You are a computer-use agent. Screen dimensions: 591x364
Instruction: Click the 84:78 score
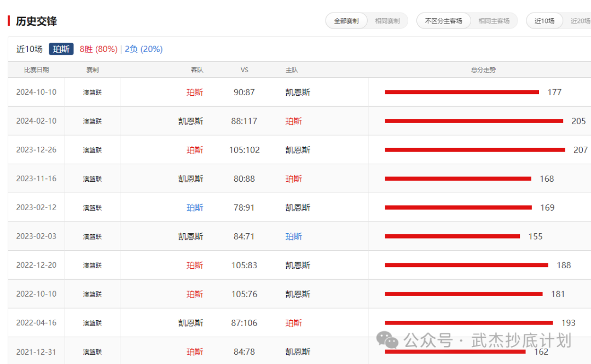pyautogui.click(x=244, y=352)
